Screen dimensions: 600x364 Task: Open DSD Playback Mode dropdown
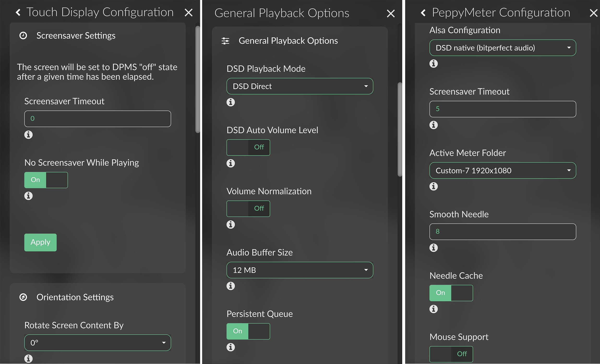(300, 86)
